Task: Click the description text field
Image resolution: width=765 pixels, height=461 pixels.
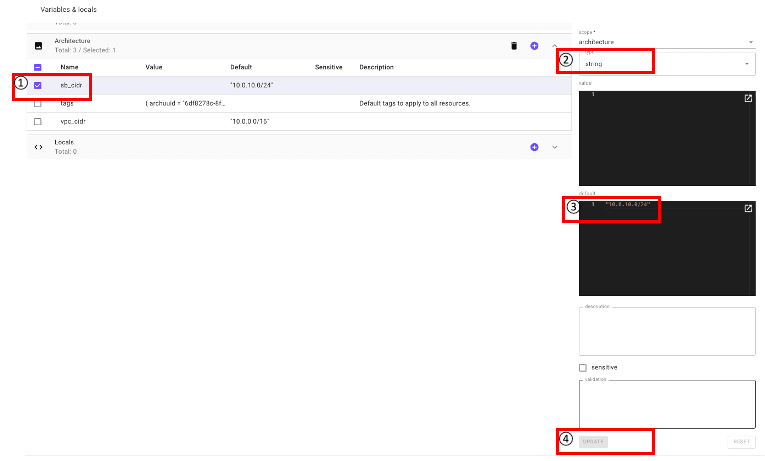Action: pos(667,331)
